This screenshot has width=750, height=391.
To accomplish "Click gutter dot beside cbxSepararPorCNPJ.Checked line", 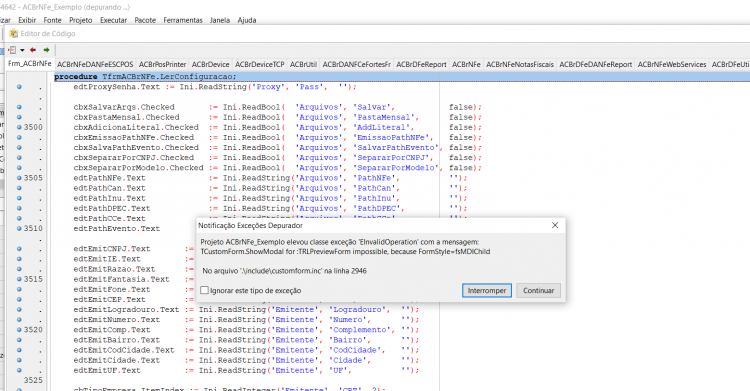I will (19, 157).
